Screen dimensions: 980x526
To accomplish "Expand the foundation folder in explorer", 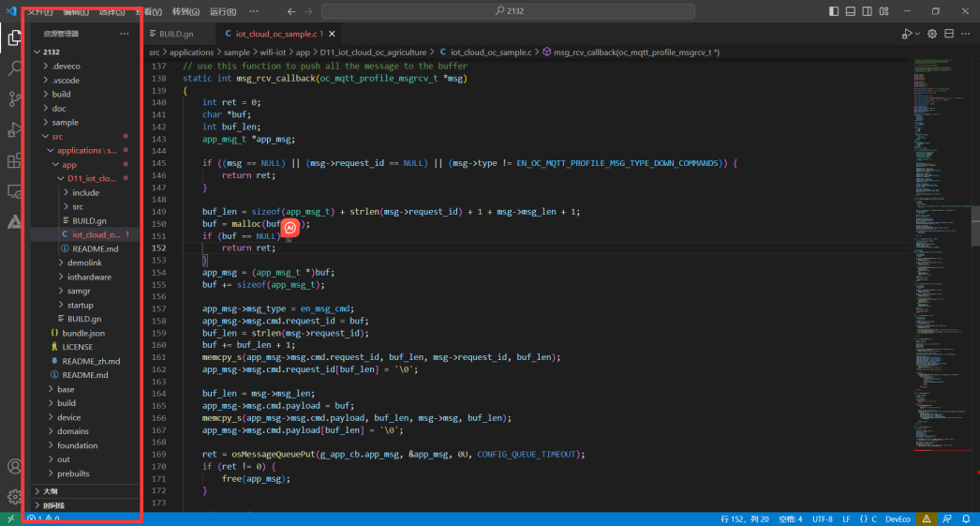I will 77,445.
